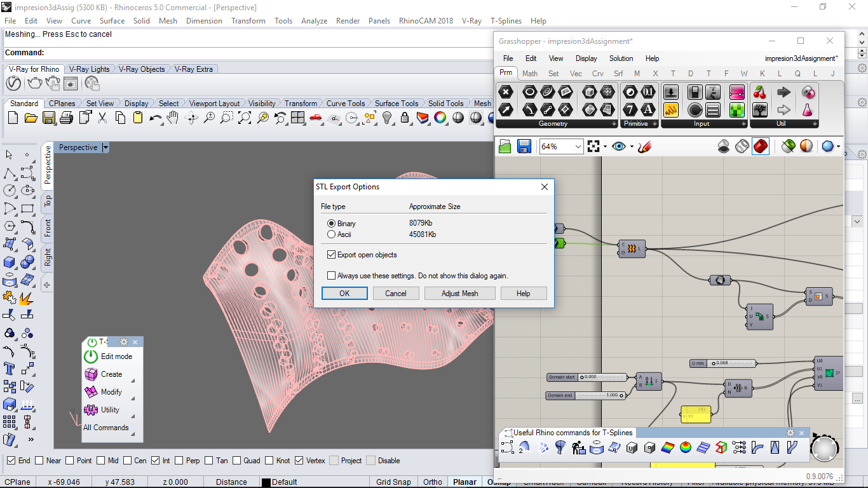Click the Open folder icon in Rhino toolbar

(31, 118)
